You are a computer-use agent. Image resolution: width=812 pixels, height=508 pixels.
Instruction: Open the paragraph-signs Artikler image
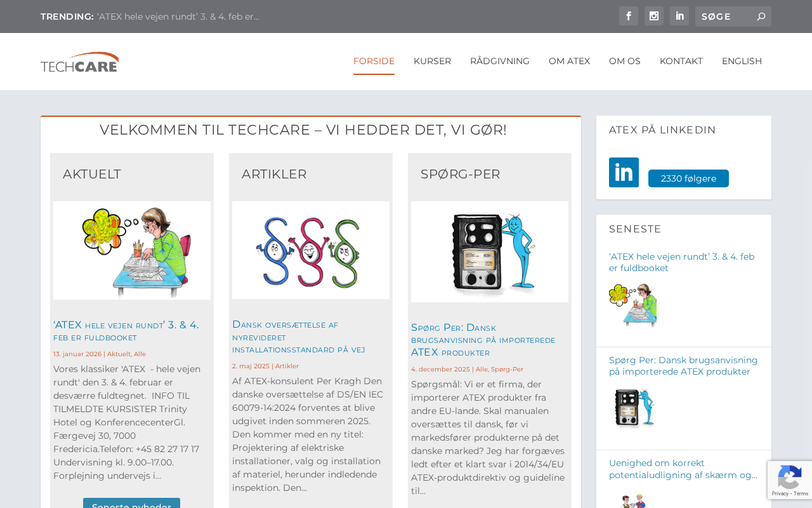coord(311,250)
